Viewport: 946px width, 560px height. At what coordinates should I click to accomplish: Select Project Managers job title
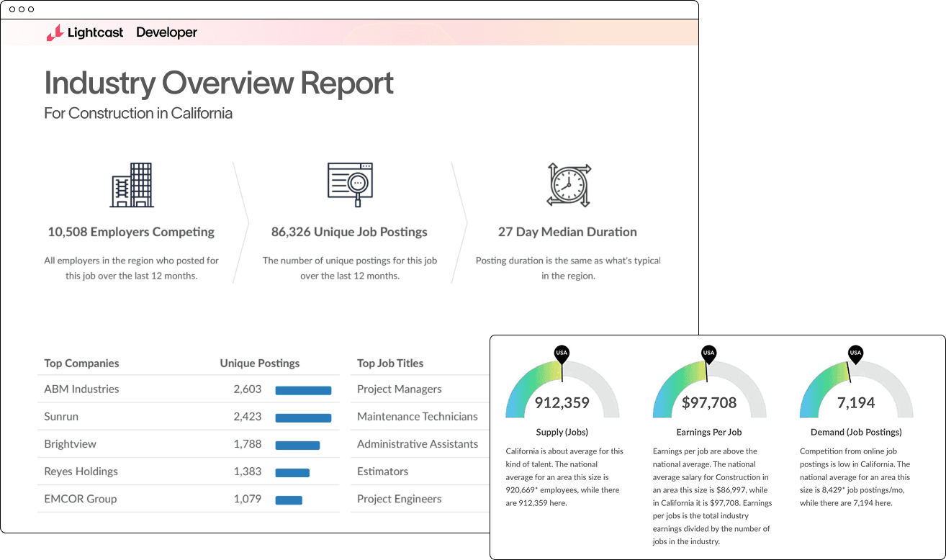pos(399,389)
